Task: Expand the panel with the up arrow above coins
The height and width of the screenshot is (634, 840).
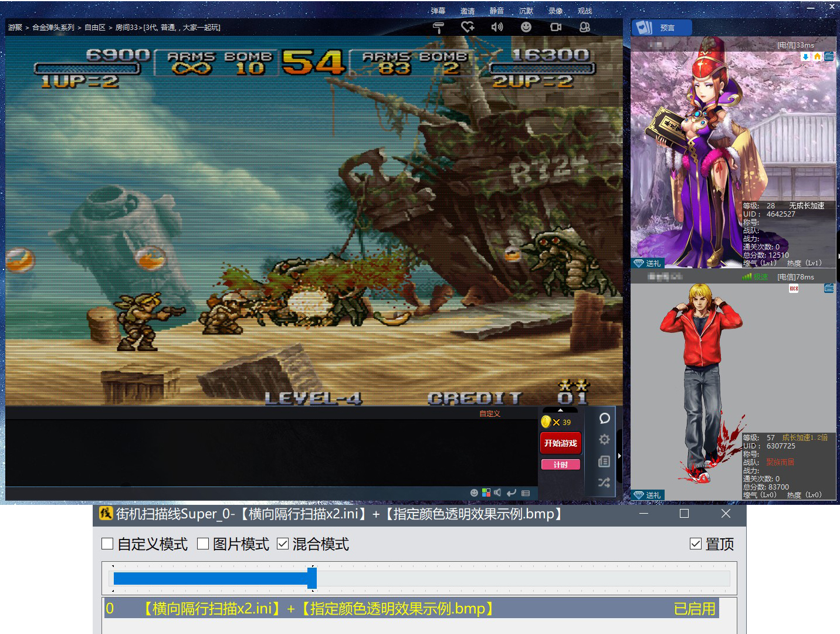Action: coord(560,410)
